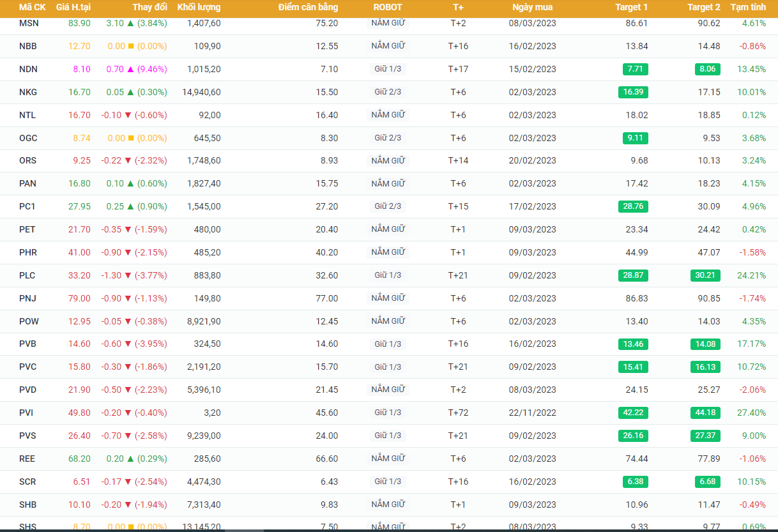Image resolution: width=778 pixels, height=532 pixels.
Task: Click the red down arrow in PLC row
Action: tap(128, 275)
